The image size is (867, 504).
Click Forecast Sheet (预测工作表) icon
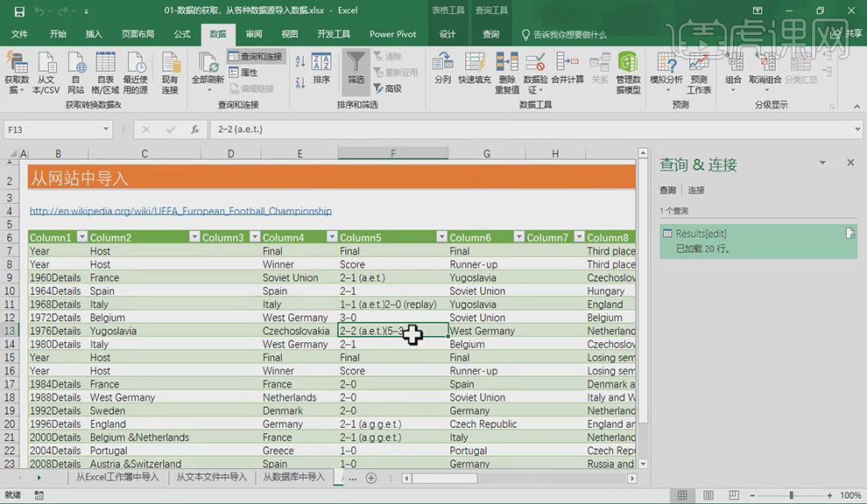(x=699, y=73)
